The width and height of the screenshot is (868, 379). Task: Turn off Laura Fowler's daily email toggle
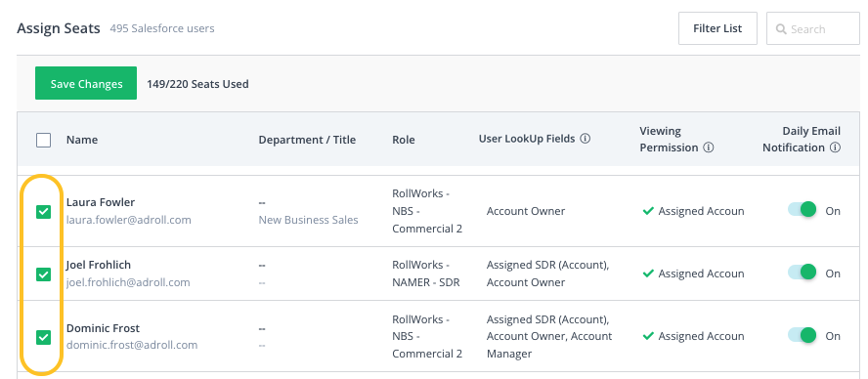[803, 210]
